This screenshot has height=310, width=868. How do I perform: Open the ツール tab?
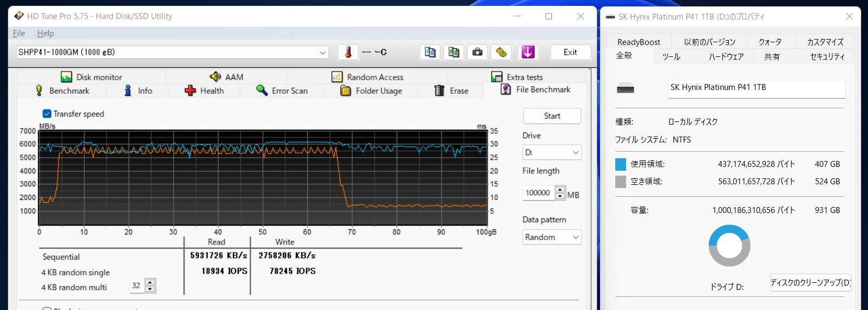point(672,56)
